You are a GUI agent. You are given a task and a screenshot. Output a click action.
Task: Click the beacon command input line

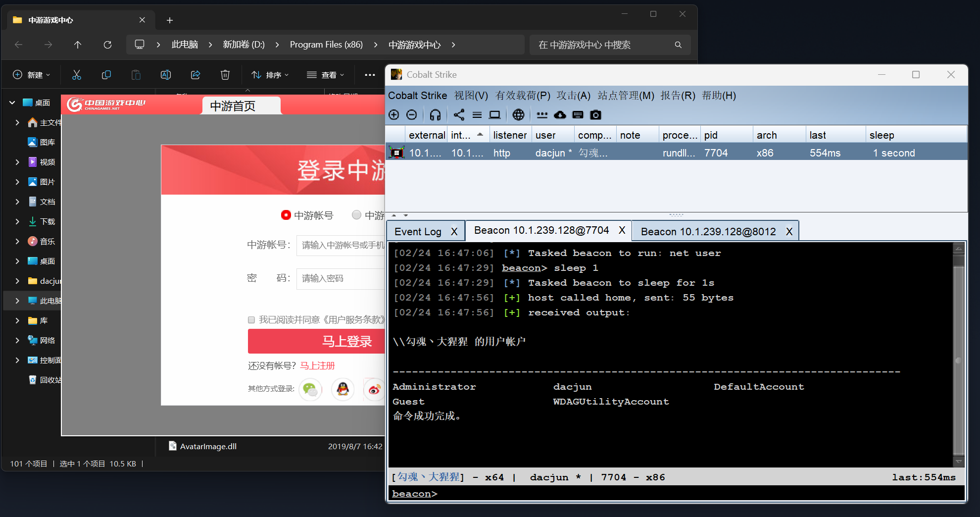point(677,494)
